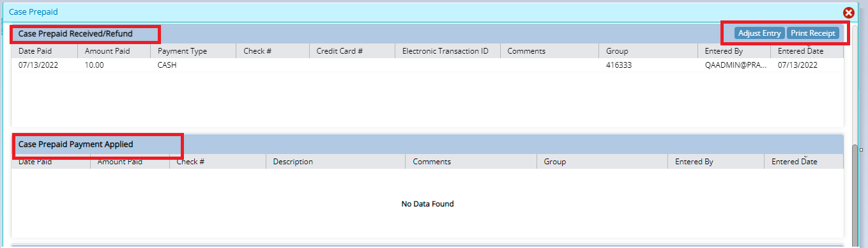Click the Adjust Entry button

coord(759,33)
